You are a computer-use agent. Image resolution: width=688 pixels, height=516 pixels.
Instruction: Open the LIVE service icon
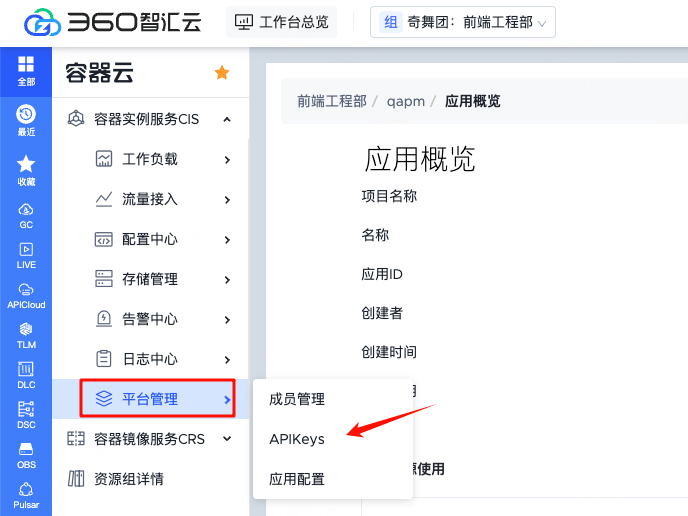click(26, 250)
